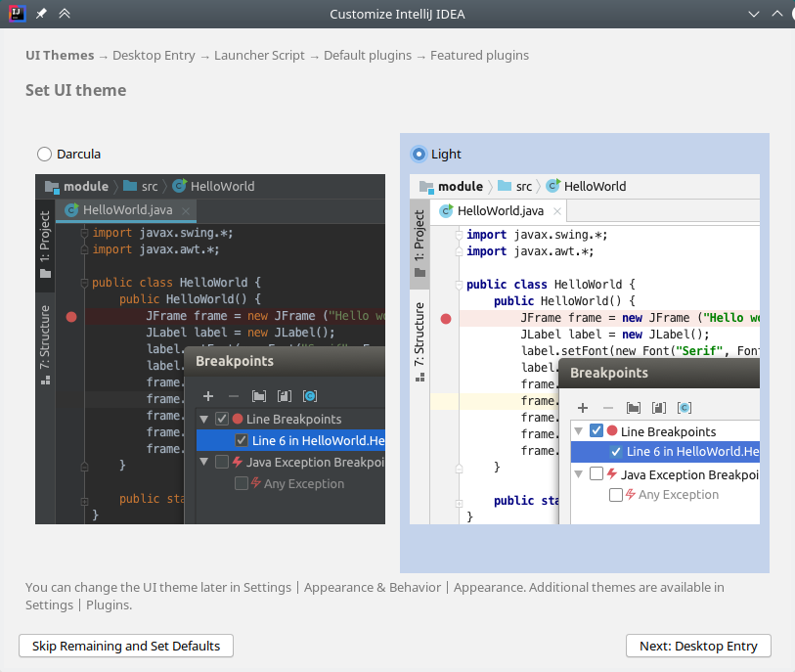Toggle Java Exception Breakpoints checkbox in Darcula preview
Viewport: 795px width, 672px height.
pos(222,462)
